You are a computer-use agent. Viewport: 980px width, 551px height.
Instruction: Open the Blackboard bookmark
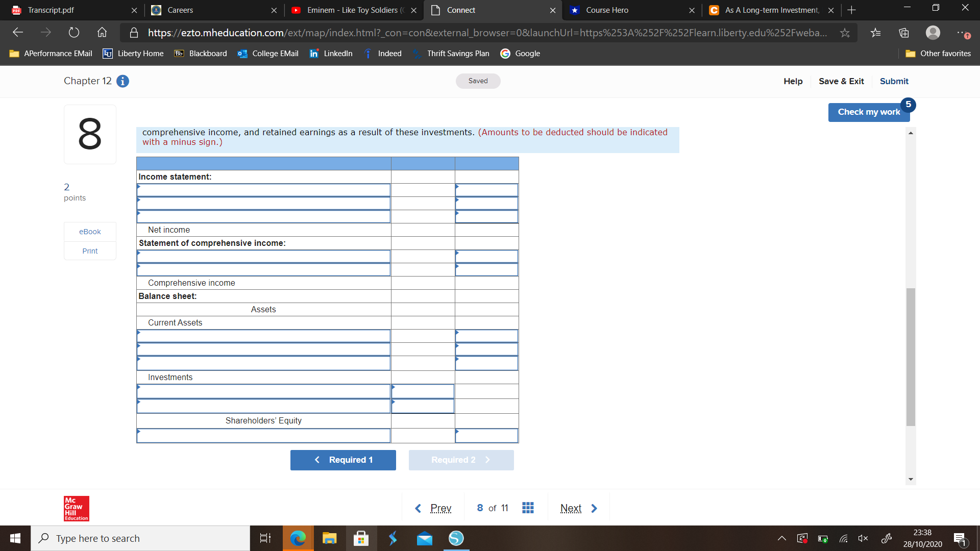point(200,53)
